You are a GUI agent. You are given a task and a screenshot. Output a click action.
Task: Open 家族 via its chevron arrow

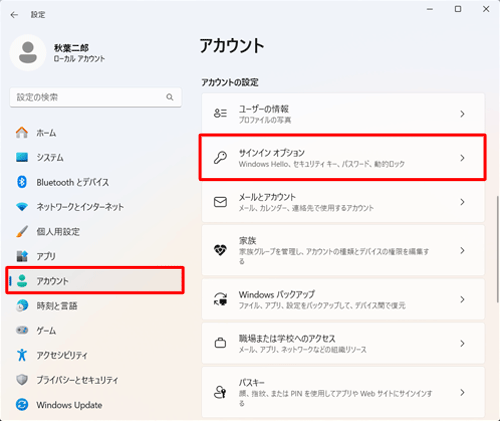[462, 250]
